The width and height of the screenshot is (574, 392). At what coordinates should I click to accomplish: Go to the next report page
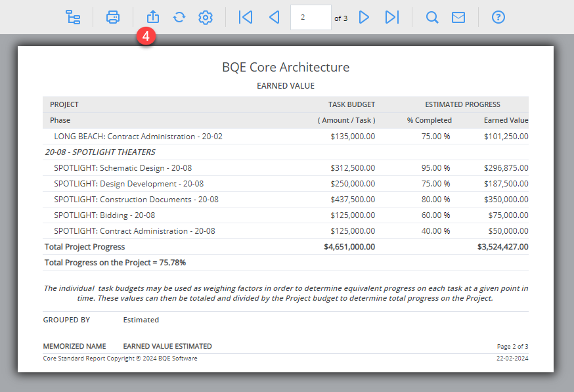[364, 17]
